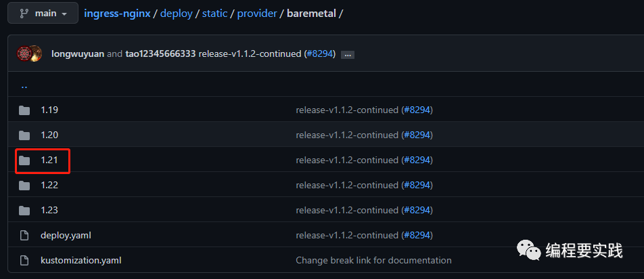The image size is (644, 279).
Task: Click the commit author avatar image
Action: coord(30,53)
